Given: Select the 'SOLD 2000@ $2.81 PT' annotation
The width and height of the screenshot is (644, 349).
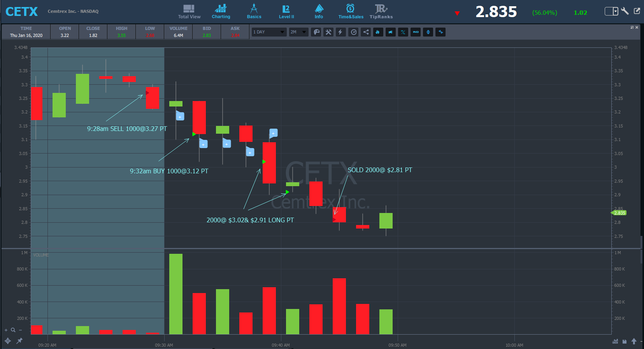Looking at the screenshot, I should 380,170.
